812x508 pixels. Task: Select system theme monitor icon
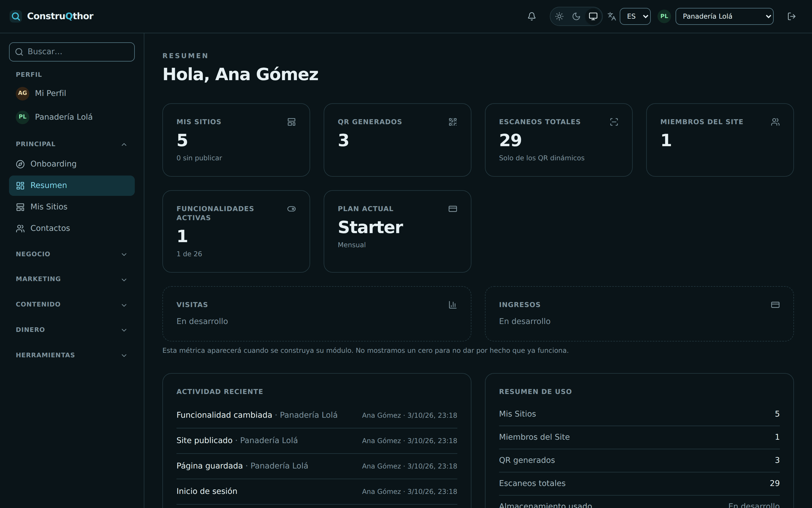593,16
